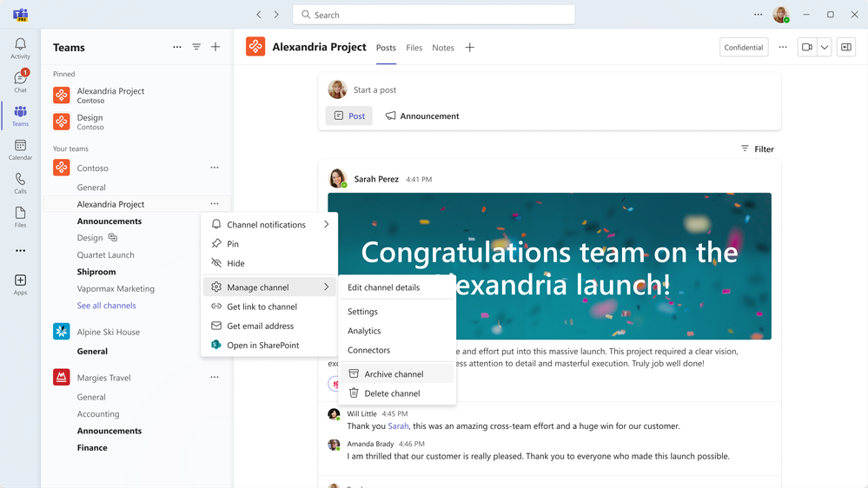Choose Pin from the context menu
The height and width of the screenshot is (488, 868).
(269, 243)
